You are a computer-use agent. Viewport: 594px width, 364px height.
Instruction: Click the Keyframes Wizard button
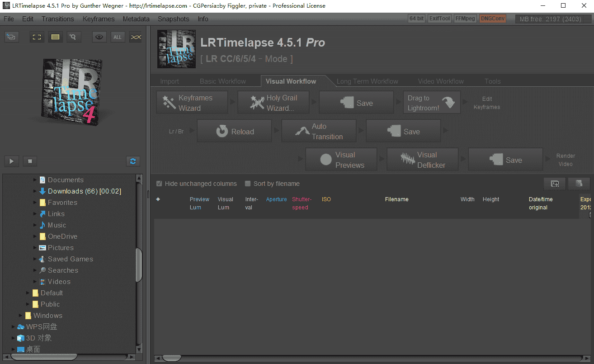click(x=192, y=103)
